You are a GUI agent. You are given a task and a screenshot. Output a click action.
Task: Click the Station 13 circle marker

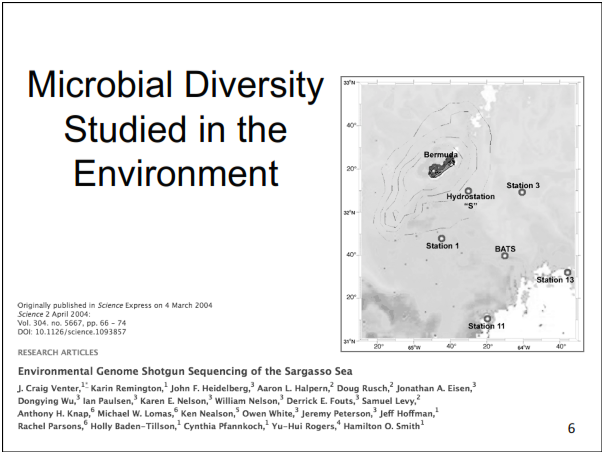tap(567, 272)
